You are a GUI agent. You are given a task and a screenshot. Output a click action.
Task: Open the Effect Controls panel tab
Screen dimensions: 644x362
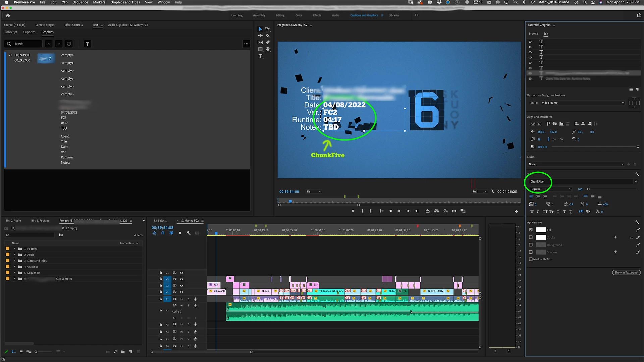pyautogui.click(x=73, y=25)
